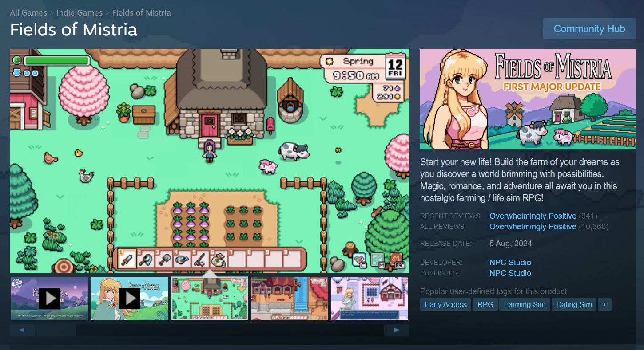This screenshot has height=350, width=644.
Task: Play the second video with blonde character
Action: 130,299
